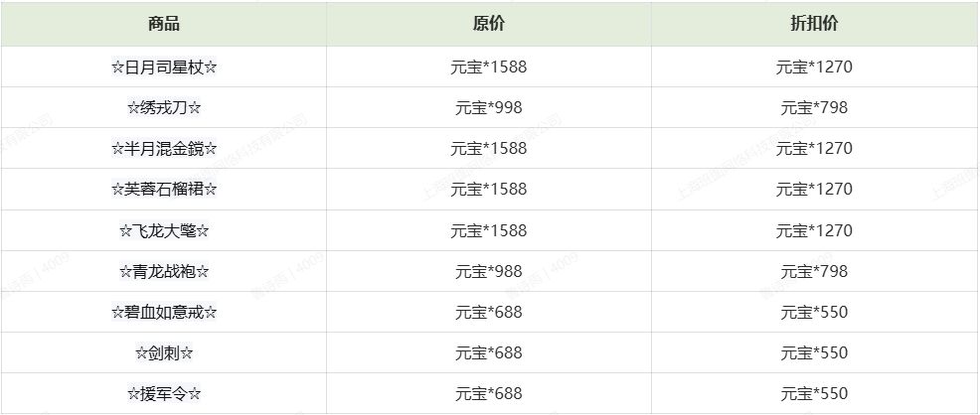Click the ☆芙蓉石榴裙☆ product name
This screenshot has height=415, width=980.
tap(164, 189)
